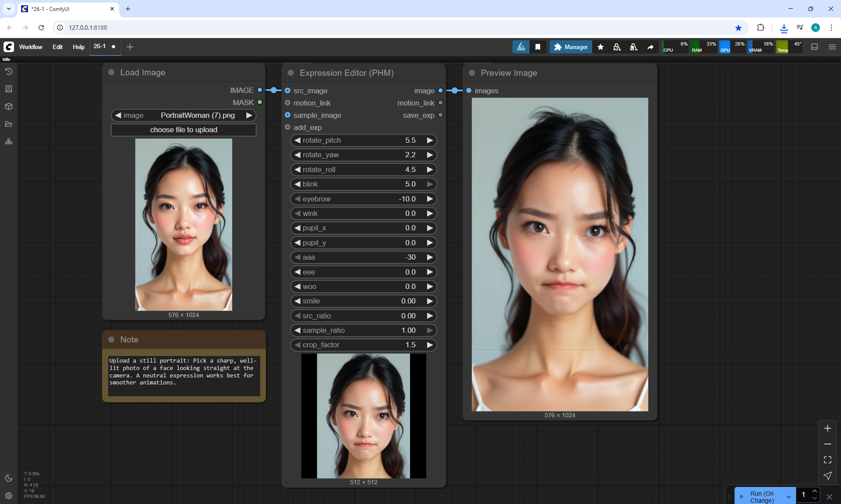Click choose file to upload button
841x504 pixels.
coord(184,130)
